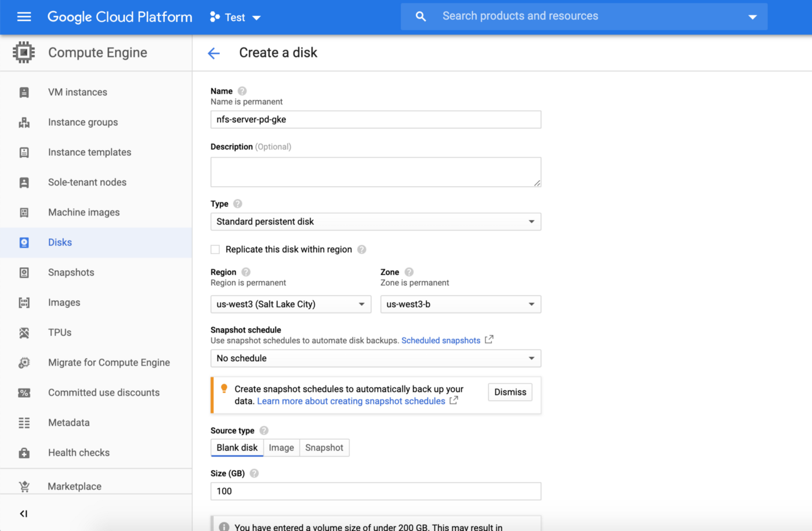
Task: Click the search magnifier icon
Action: [420, 17]
